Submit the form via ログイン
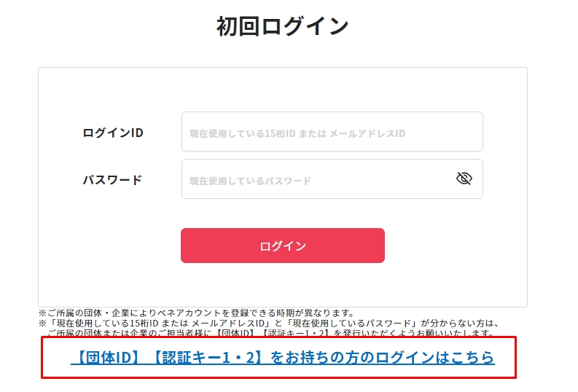Viewport: 578px width, 392px height. tap(283, 246)
